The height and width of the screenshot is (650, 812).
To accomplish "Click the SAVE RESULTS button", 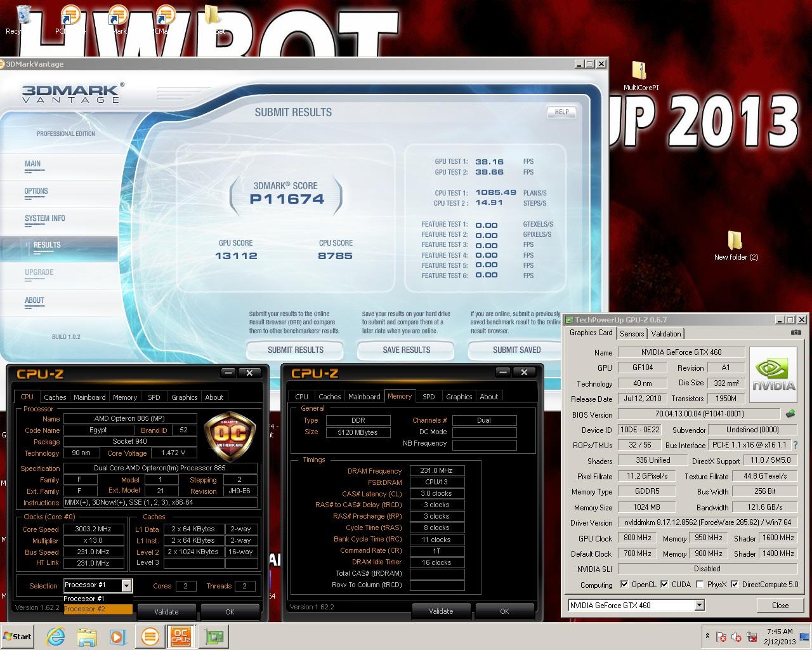I will coord(406,350).
